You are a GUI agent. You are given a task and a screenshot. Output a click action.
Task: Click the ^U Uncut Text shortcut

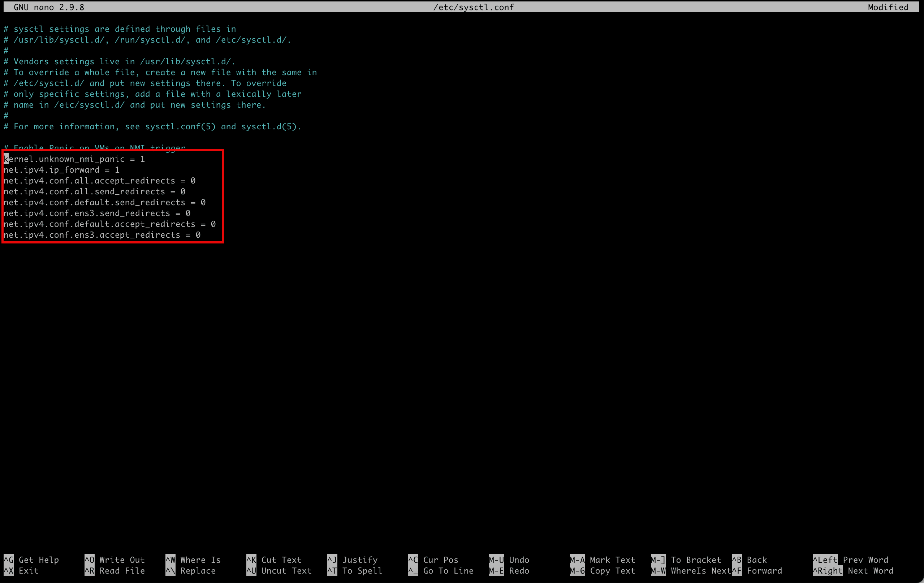[x=279, y=570]
